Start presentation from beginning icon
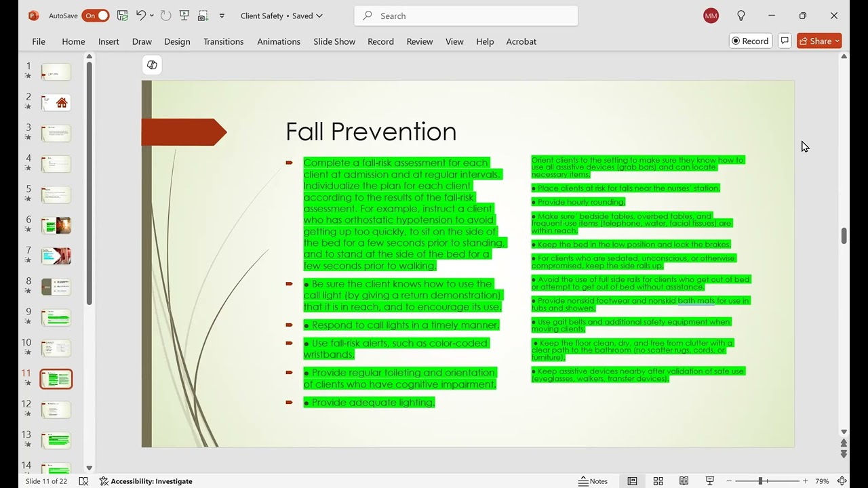Screen dimensions: 868x488 (x=184, y=16)
